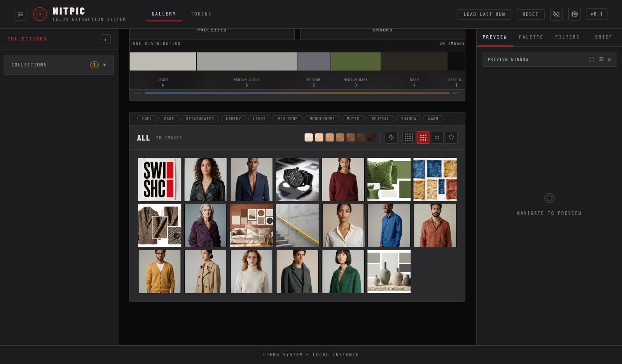This screenshot has height=364, width=622.
Task: Toggle the WARM filter tag
Action: pos(433,119)
